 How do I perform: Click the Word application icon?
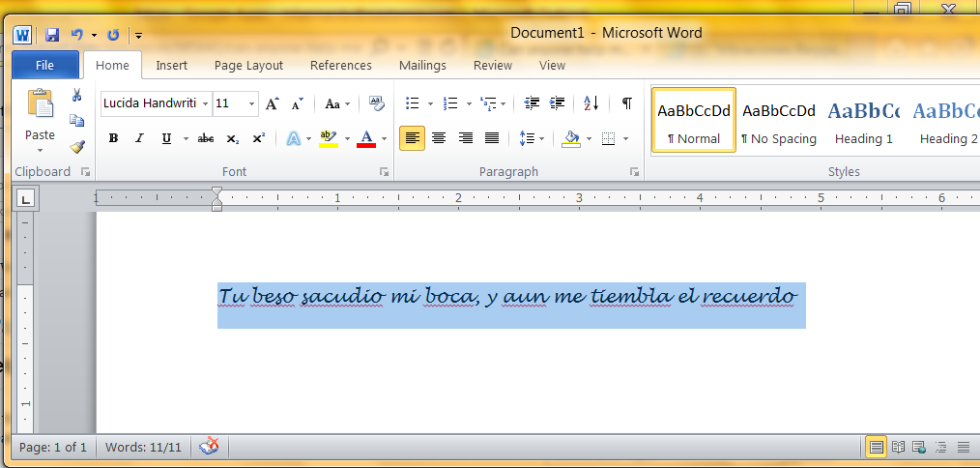(22, 35)
